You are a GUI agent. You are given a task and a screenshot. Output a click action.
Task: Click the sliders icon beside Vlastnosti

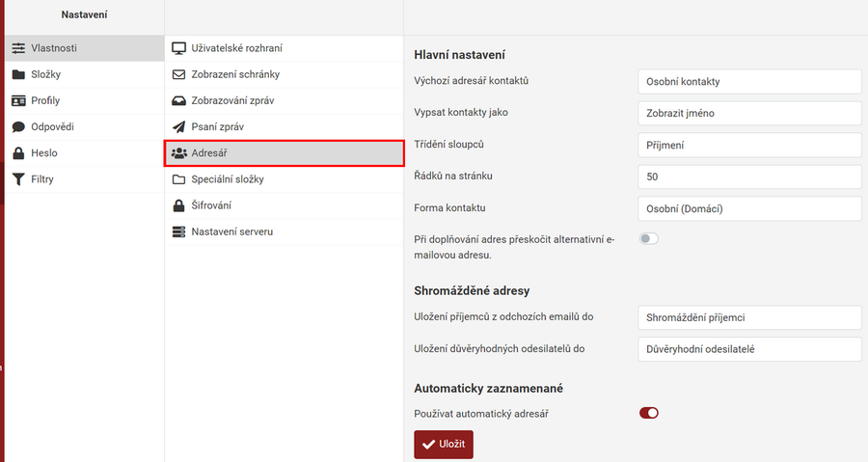pyautogui.click(x=18, y=48)
